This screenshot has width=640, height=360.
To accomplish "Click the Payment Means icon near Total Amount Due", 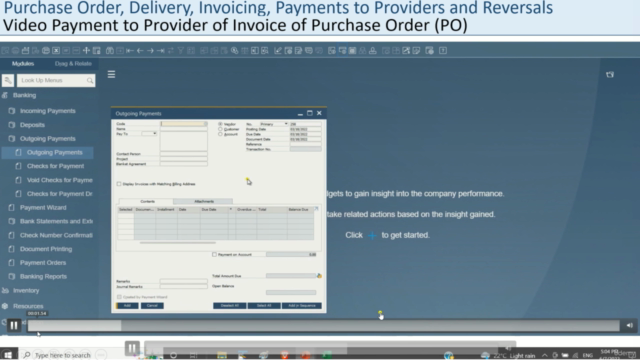I will [x=319, y=276].
